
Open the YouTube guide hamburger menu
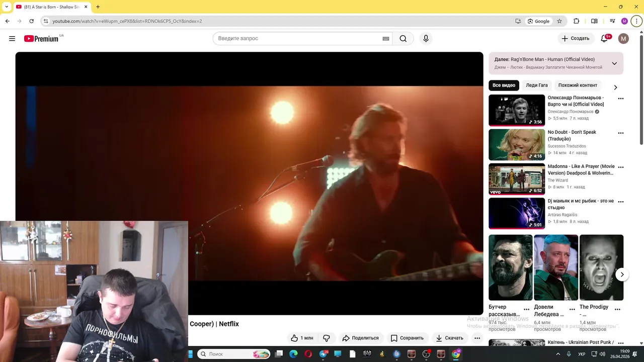coord(12,39)
